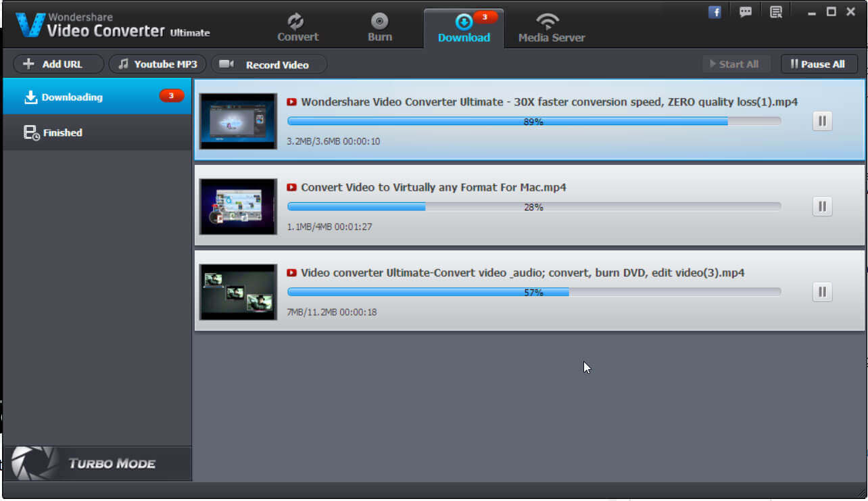Click the '7MB/11.2MB 00:00:18' status text

coord(332,312)
